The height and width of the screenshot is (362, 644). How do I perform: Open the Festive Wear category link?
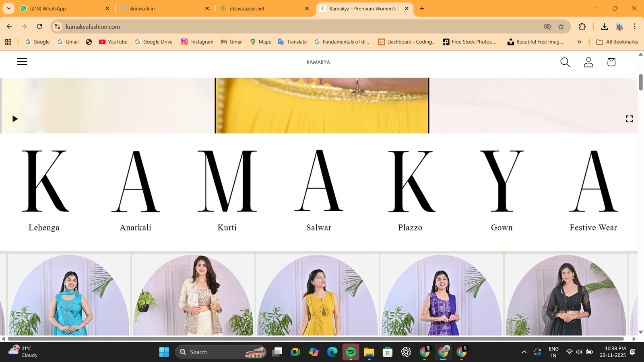click(x=593, y=228)
